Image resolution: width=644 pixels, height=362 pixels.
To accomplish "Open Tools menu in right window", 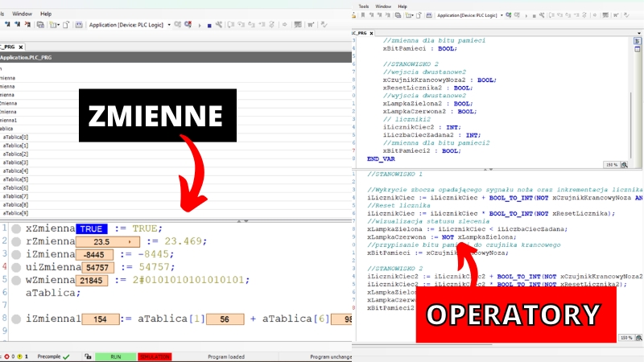I will 364,6.
